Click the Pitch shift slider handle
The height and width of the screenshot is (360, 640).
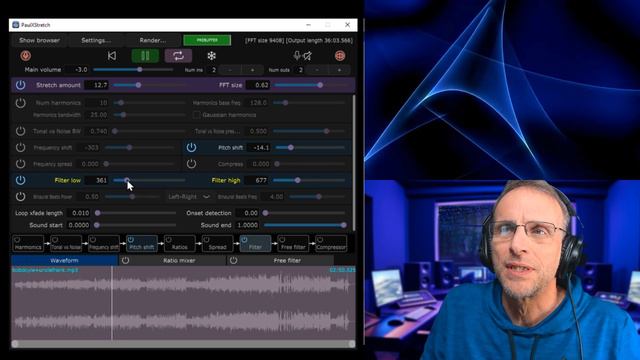[x=291, y=147]
